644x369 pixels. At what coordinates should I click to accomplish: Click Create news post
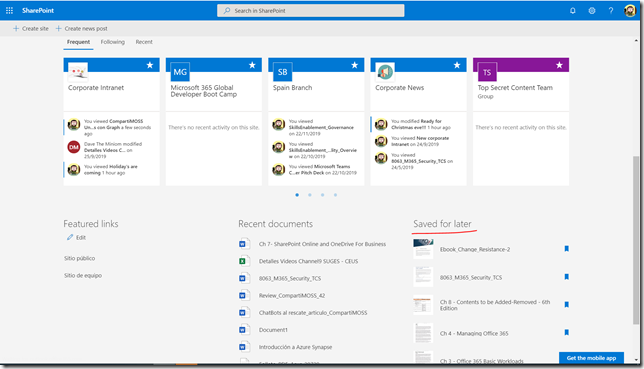[81, 28]
